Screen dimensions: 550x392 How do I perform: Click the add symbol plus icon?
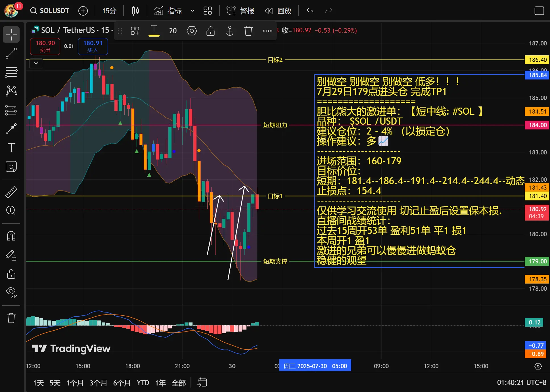point(83,11)
